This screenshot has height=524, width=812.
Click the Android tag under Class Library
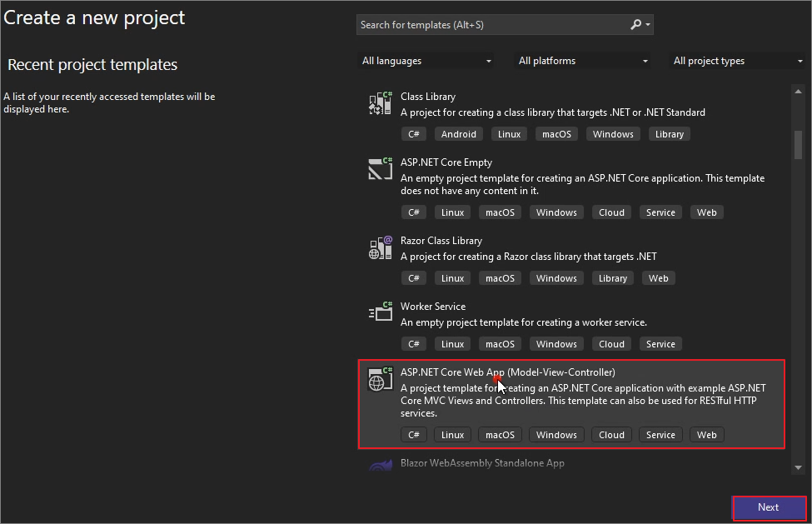pyautogui.click(x=458, y=133)
